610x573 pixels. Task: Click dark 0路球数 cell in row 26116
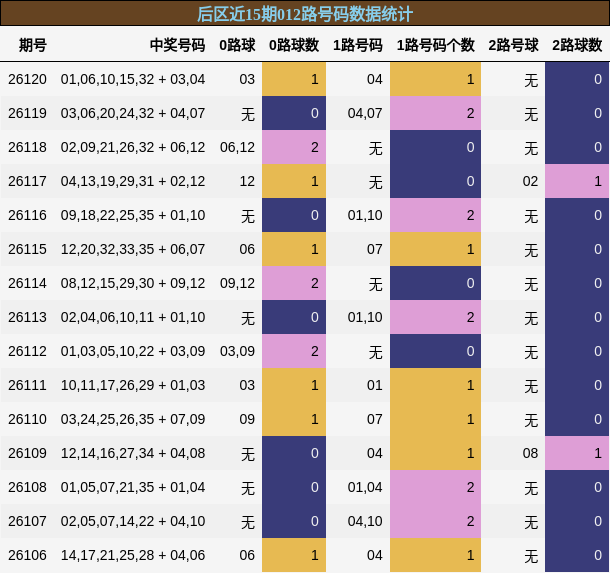point(294,215)
